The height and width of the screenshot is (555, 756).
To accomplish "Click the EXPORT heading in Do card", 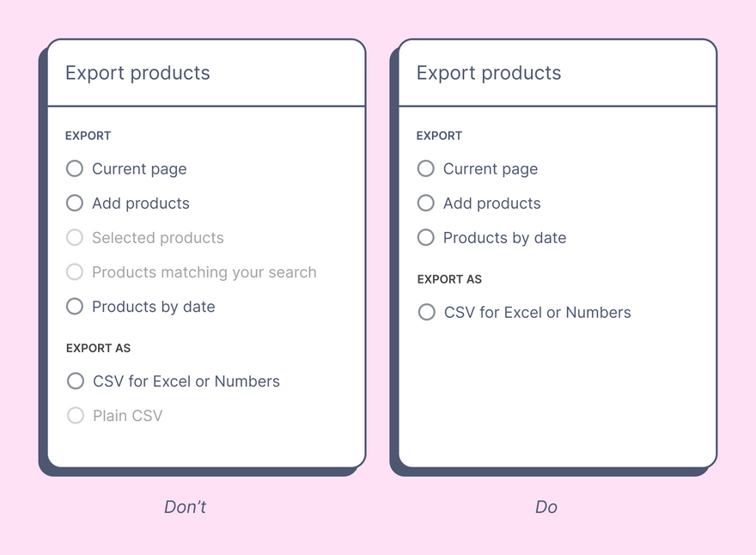I will [x=439, y=136].
